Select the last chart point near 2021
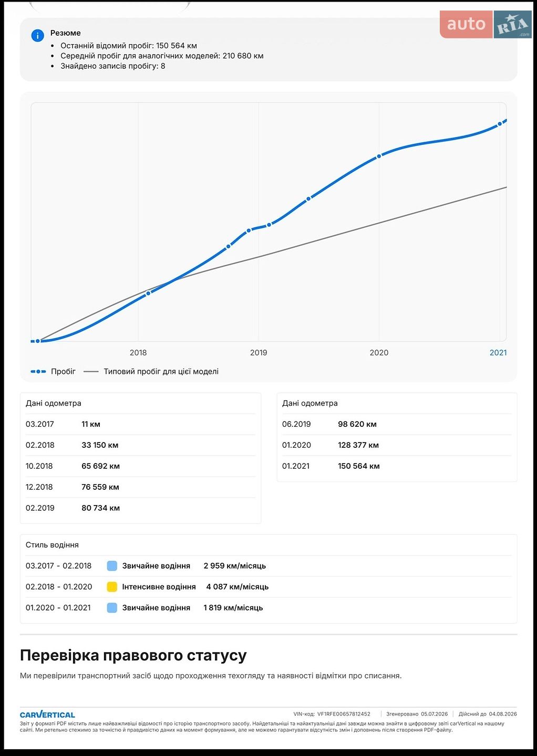537x756 pixels. (500, 124)
